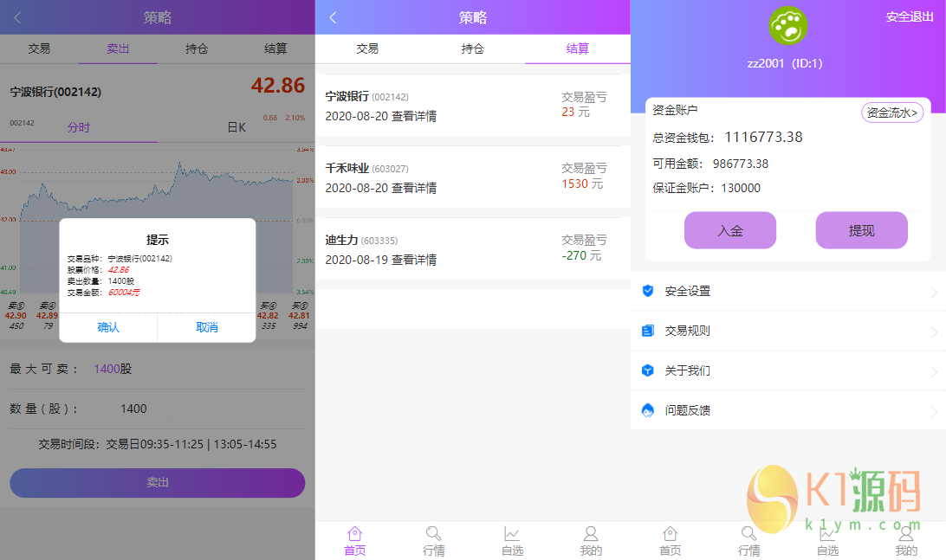View details for 宁波银行 2020-08-20 settlement

(x=414, y=116)
